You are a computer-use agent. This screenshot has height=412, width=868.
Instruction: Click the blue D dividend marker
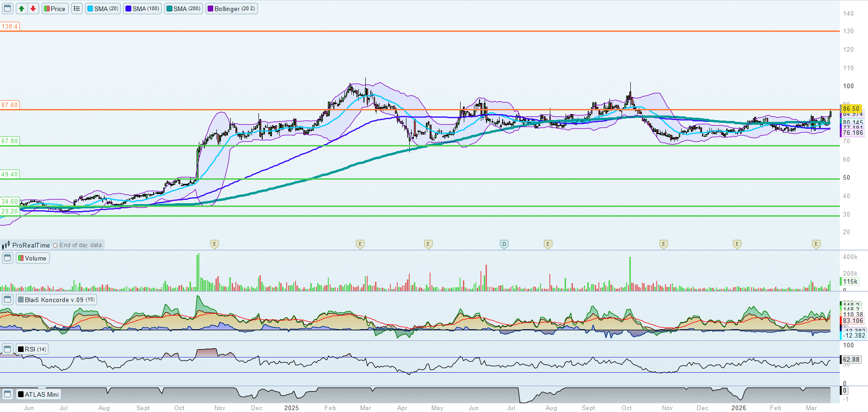click(504, 244)
